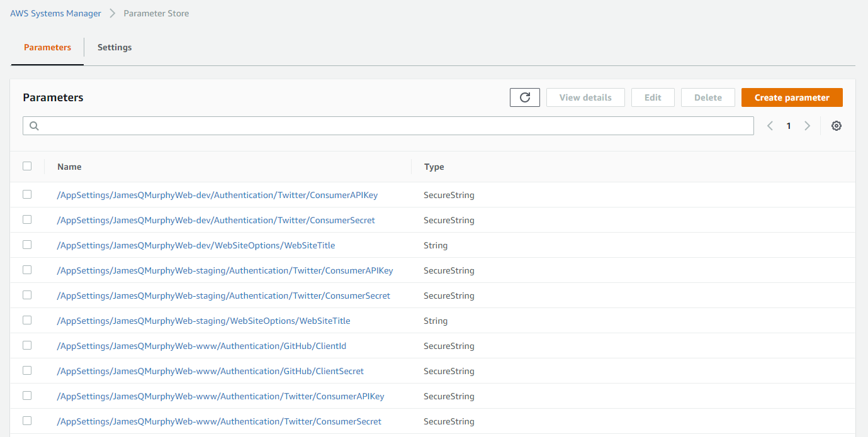Switch to the Settings tab
Screen dimensions: 868x437
pos(115,47)
